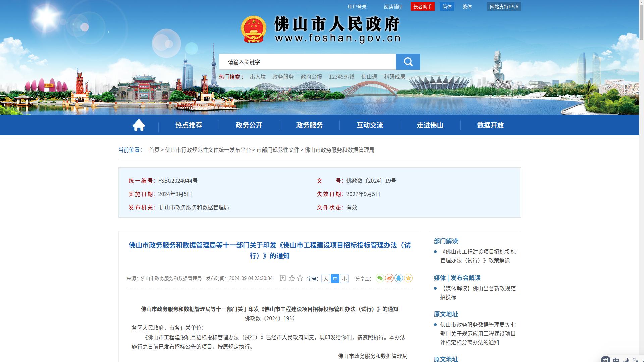
Task: Enable 长者助手 elder assistant mode
Action: [422, 7]
